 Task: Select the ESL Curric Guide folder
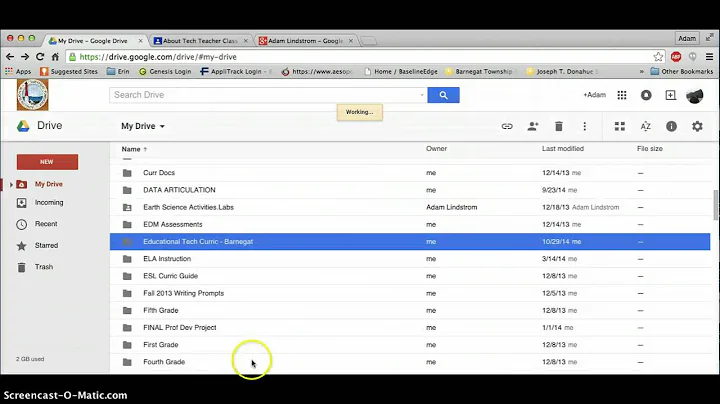(x=410, y=276)
